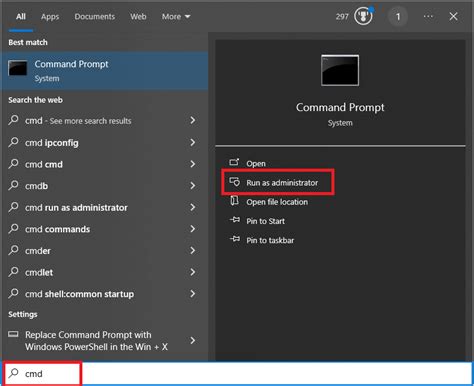Click the Open action
The width and height of the screenshot is (474, 386).
point(256,164)
